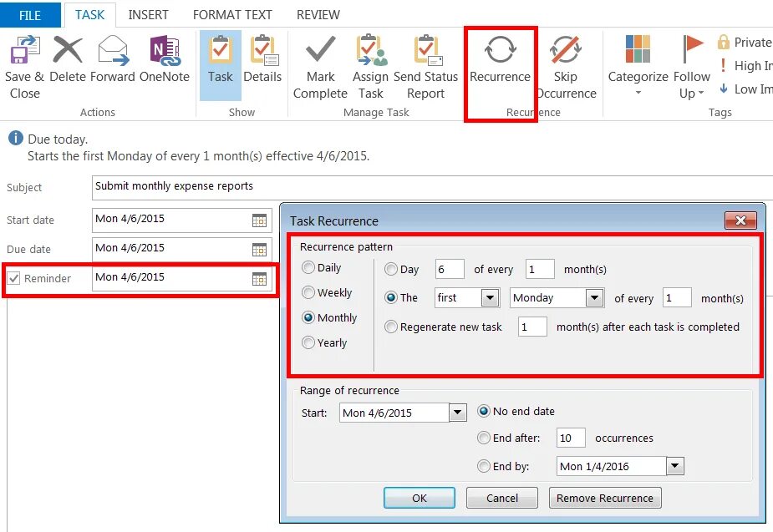This screenshot has height=532, width=773.
Task: Select the Regenerate new task option
Action: pyautogui.click(x=391, y=327)
